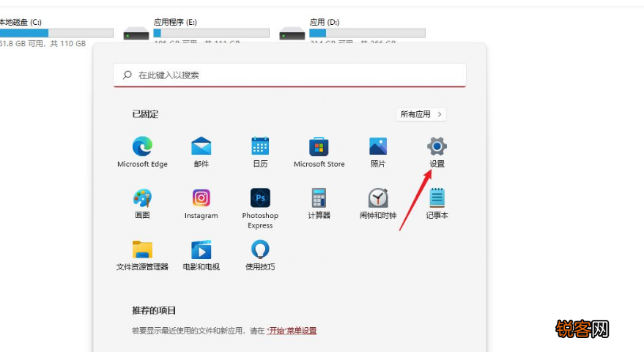Click the E: drive usage bar
This screenshot has height=352, width=644.
point(212,33)
